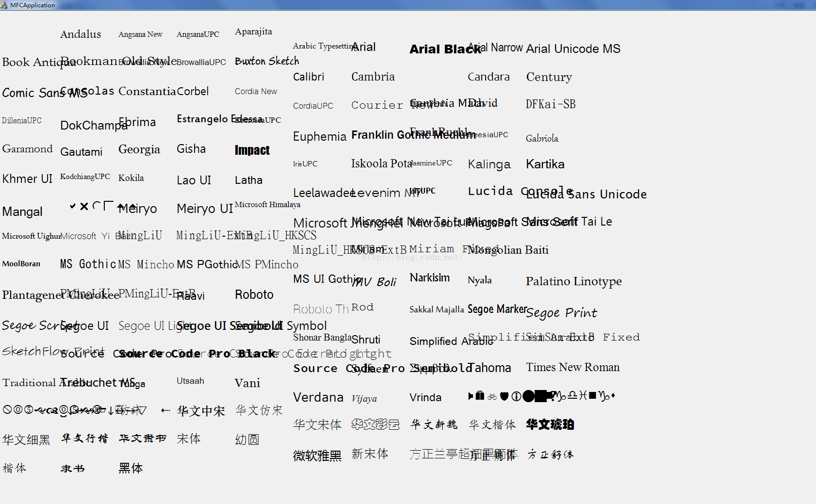The image size is (816, 504).
Task: Click the 'Century' font sample
Action: pos(549,77)
